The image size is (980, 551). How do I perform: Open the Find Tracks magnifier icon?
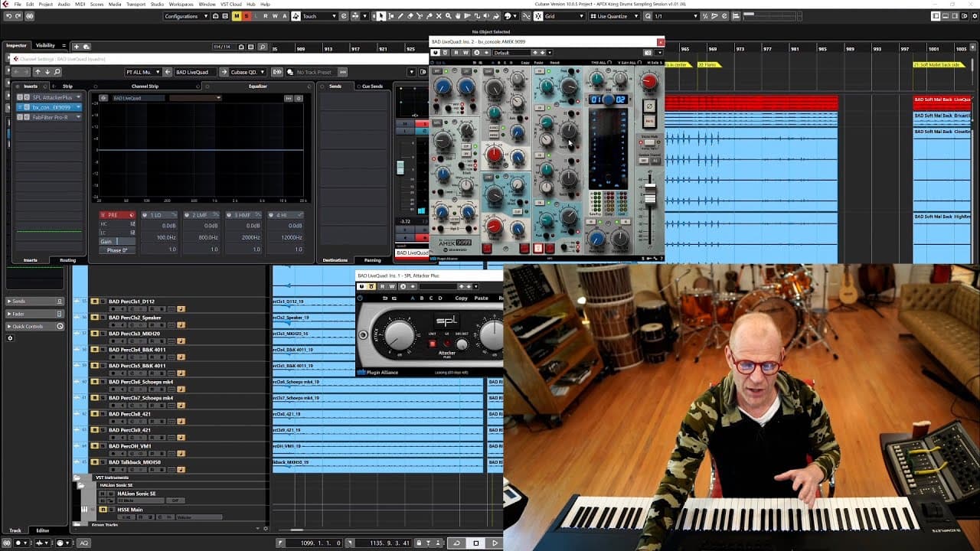263,47
